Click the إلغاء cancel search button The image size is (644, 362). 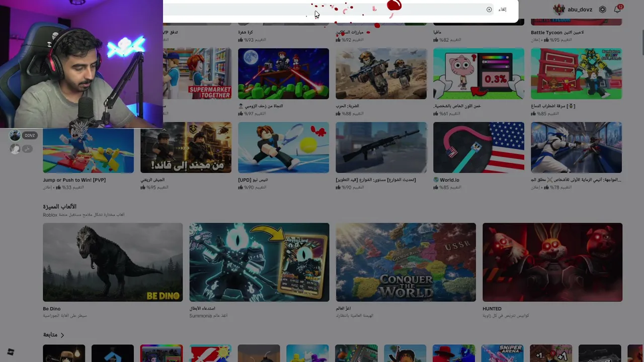(502, 10)
